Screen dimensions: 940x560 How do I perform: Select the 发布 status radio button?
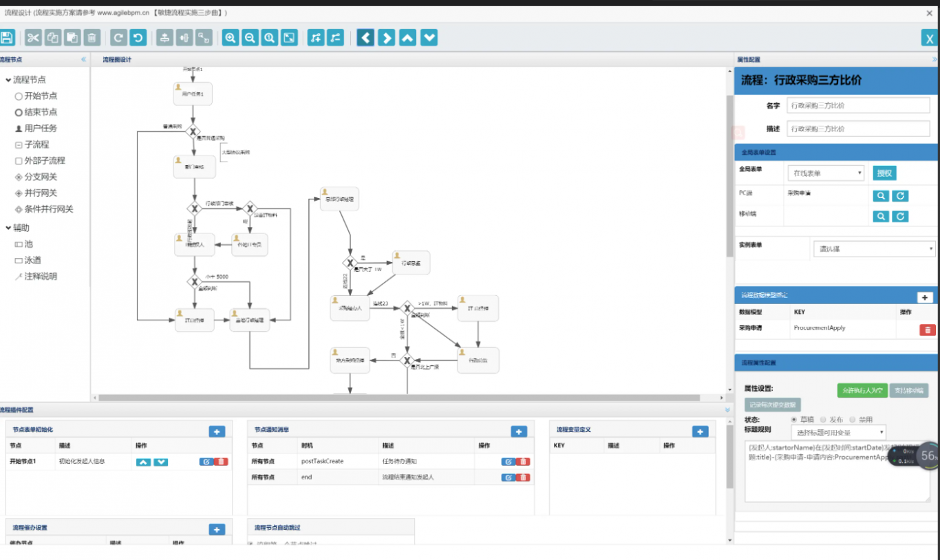coord(823,419)
